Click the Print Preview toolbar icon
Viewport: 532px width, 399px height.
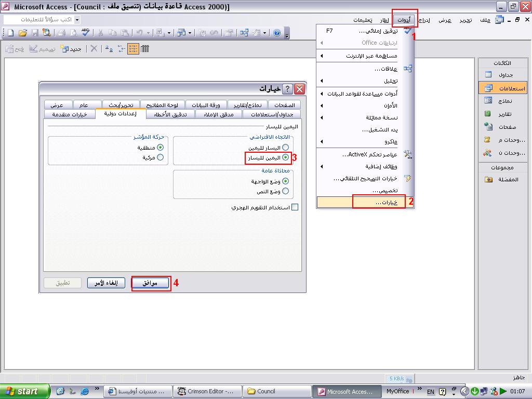pyautogui.click(x=73, y=33)
